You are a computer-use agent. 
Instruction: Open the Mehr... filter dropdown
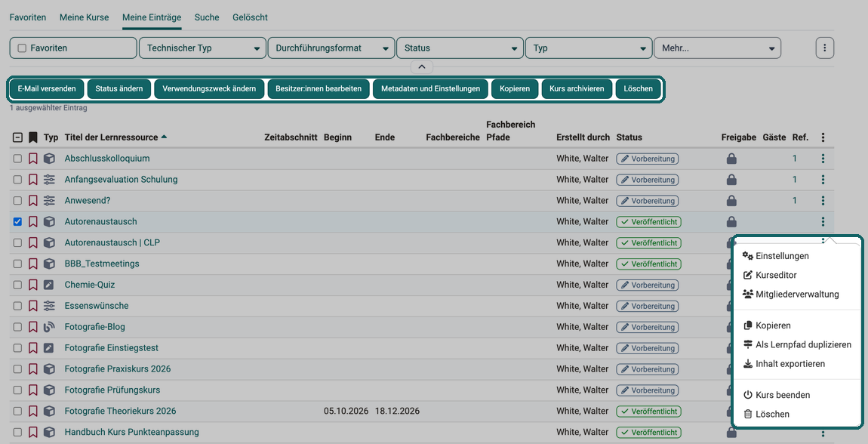coord(718,48)
